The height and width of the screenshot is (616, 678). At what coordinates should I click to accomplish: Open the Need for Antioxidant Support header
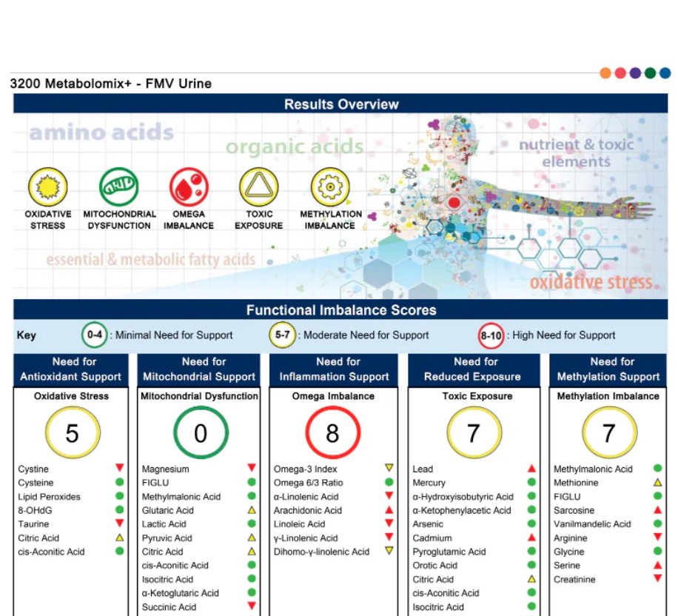point(71,369)
